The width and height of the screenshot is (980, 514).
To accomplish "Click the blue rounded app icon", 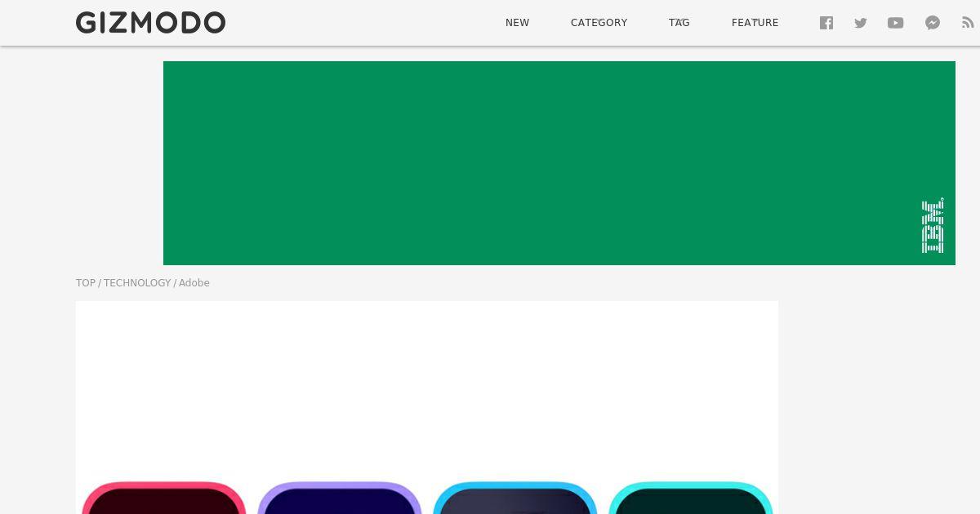I will [514, 498].
